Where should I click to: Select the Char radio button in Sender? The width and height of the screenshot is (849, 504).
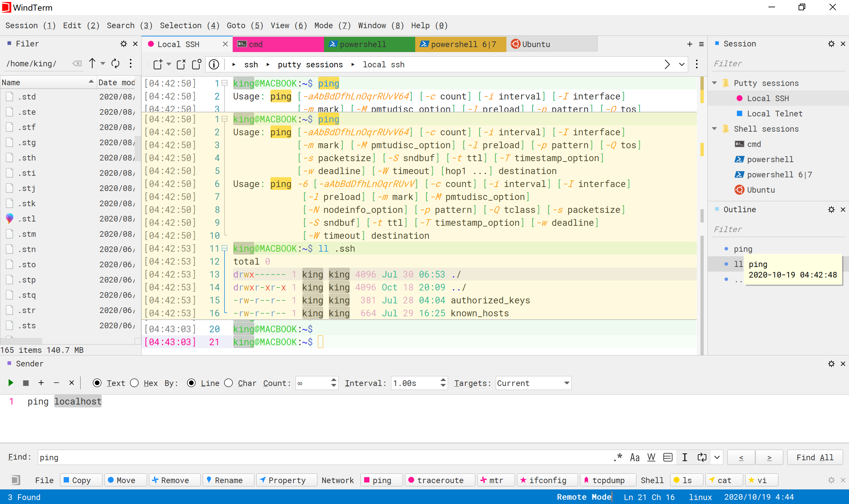pyautogui.click(x=229, y=383)
